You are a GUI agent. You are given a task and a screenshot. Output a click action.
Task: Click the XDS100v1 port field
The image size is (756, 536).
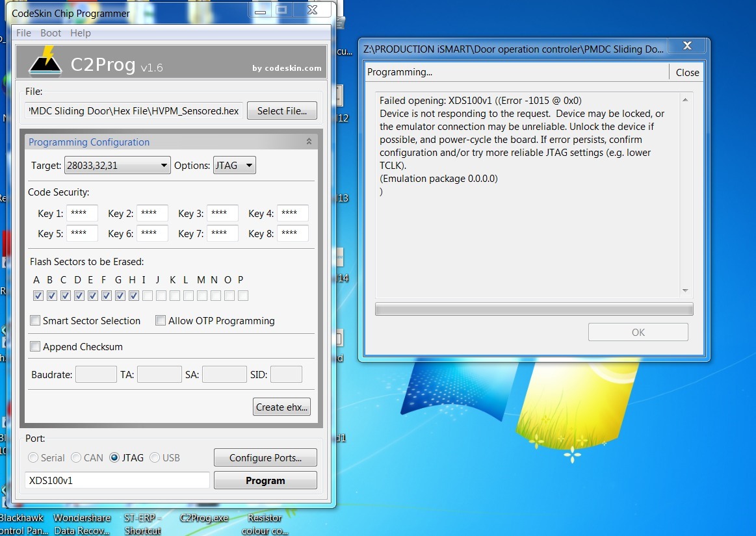tap(117, 481)
